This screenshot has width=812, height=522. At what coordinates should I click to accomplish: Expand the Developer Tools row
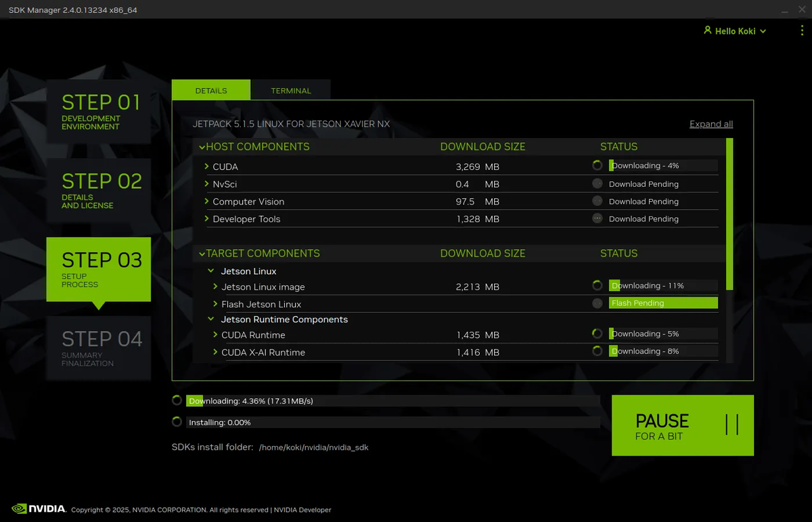pyautogui.click(x=207, y=219)
